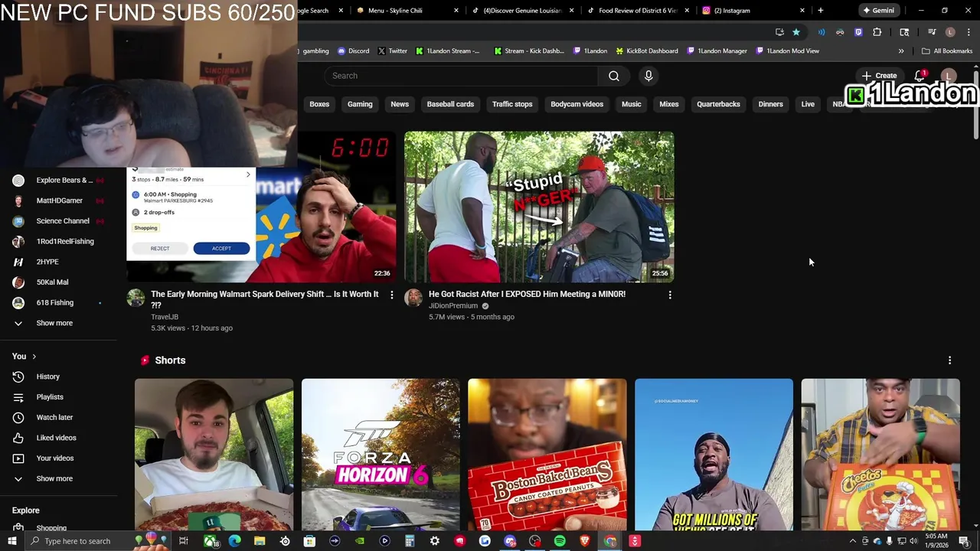Select the Bodycam videos filter chip

[577, 104]
